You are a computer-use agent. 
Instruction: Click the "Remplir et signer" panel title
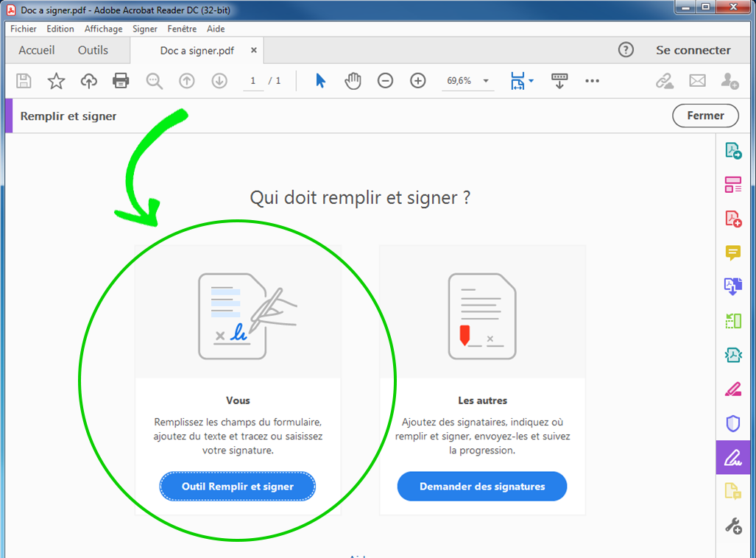point(68,116)
